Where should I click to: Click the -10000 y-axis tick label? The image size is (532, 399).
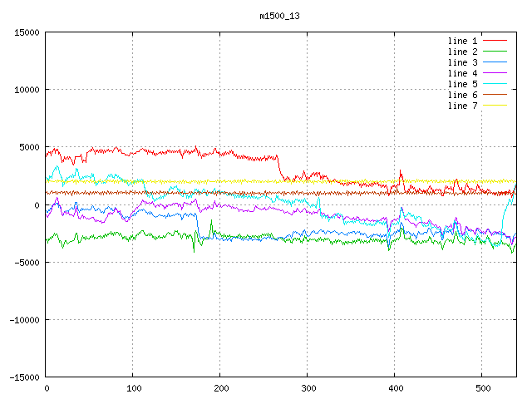click(x=23, y=320)
